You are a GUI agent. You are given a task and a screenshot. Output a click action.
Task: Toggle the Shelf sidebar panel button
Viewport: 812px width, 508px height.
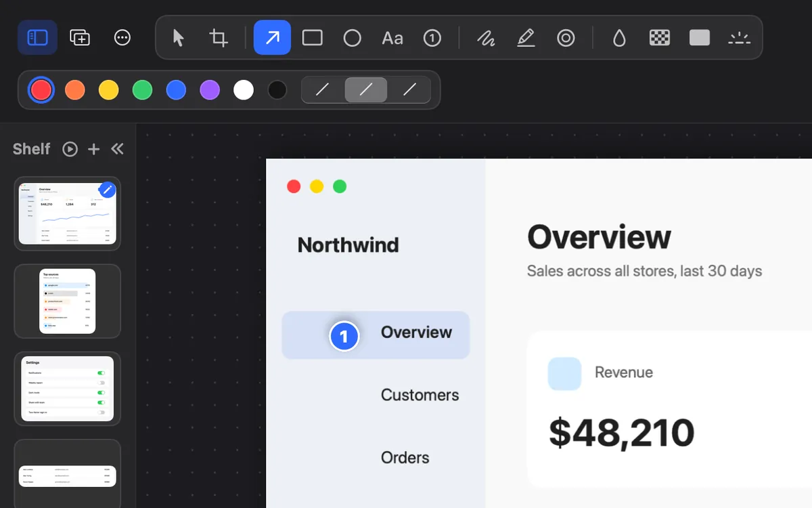pos(37,37)
